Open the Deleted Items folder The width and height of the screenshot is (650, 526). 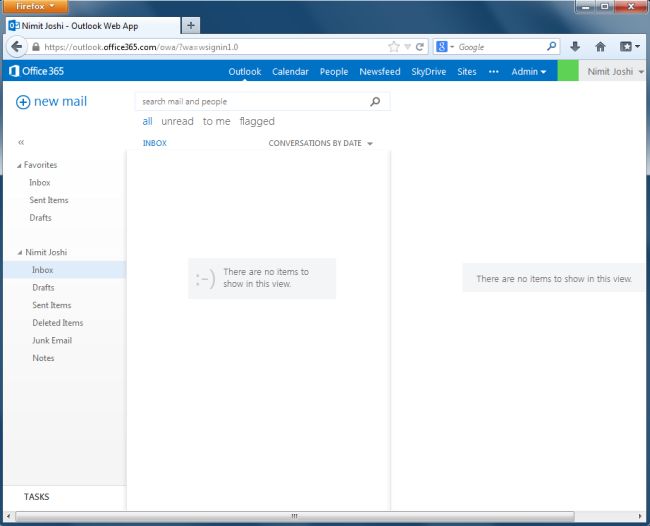[x=58, y=323]
